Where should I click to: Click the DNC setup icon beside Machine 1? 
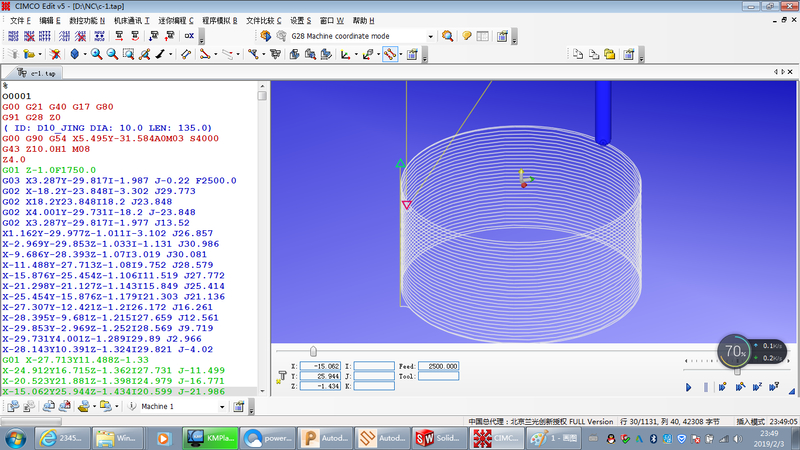coord(238,406)
